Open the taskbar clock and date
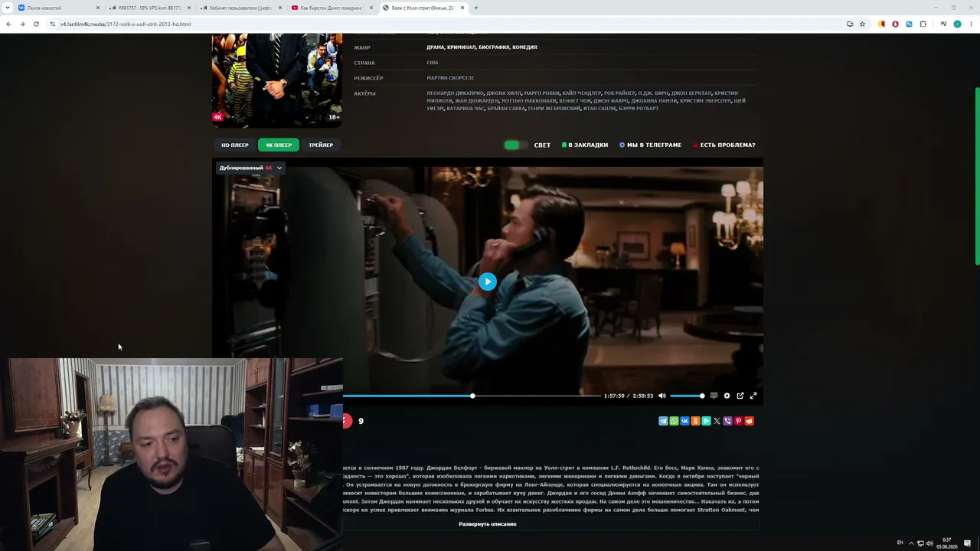This screenshot has width=980, height=551. [947, 543]
